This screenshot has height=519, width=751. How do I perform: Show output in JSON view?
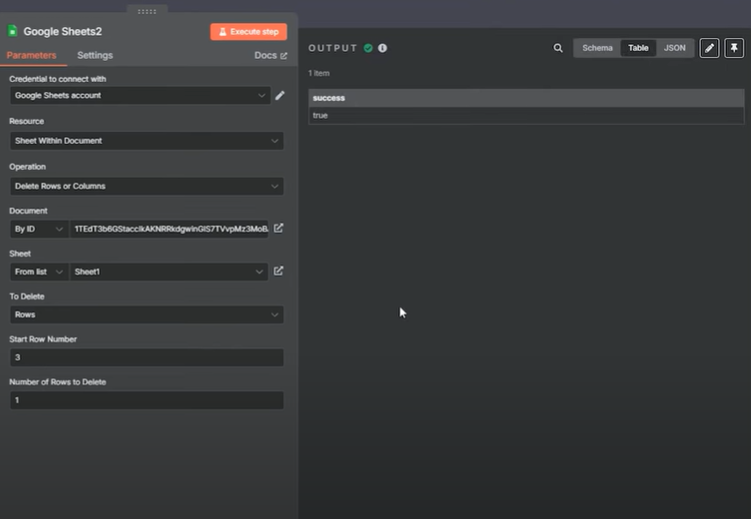pos(674,48)
